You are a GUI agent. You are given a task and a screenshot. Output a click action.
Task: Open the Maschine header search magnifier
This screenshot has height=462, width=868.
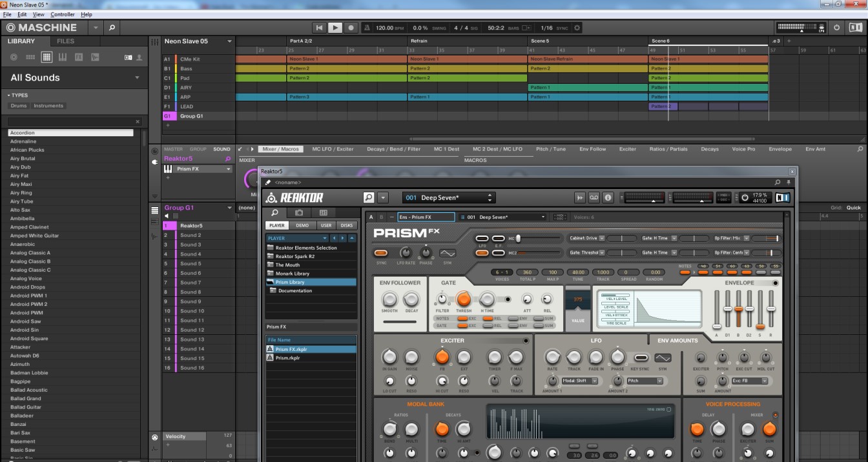pyautogui.click(x=112, y=28)
